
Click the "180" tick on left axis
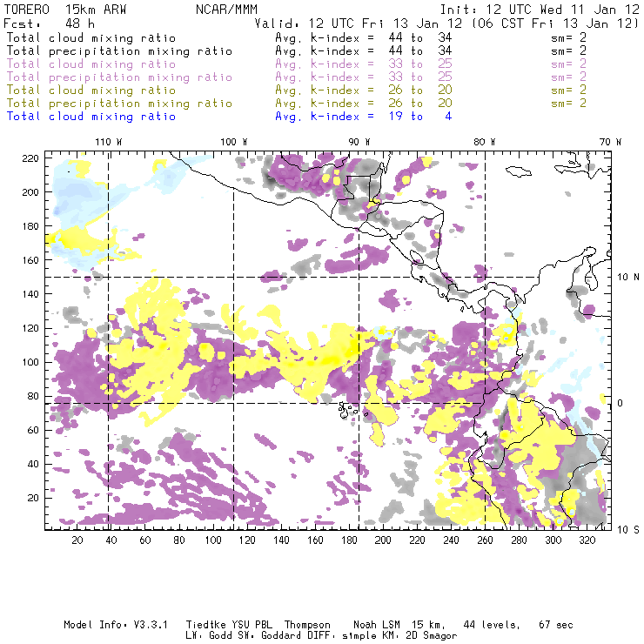click(x=30, y=226)
